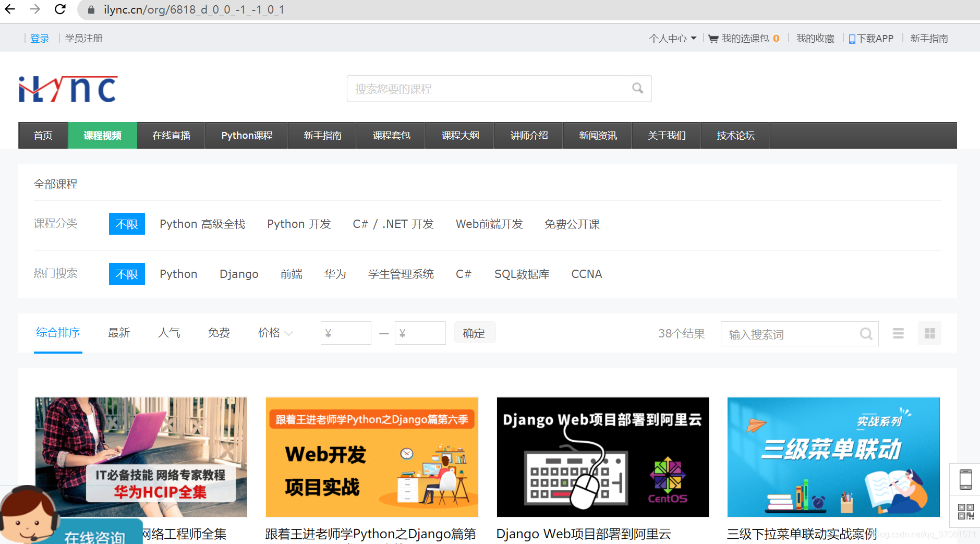Open the top-bar 新手指南 link
The width and height of the screenshot is (980, 544).
coord(929,39)
